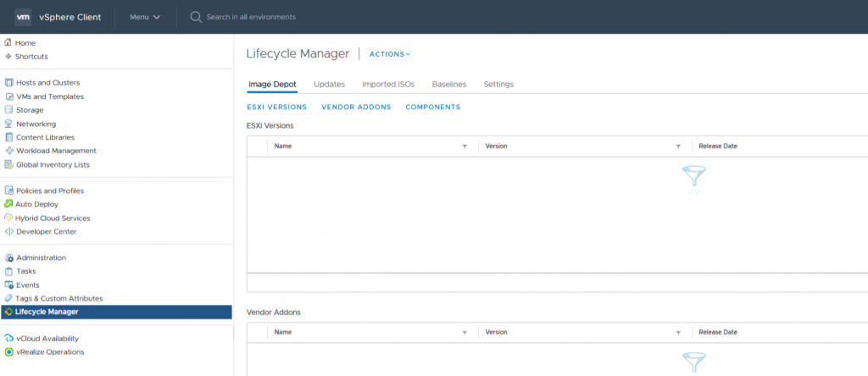The image size is (868, 376).
Task: Filter ESXi Versions by Version column
Action: tap(678, 147)
